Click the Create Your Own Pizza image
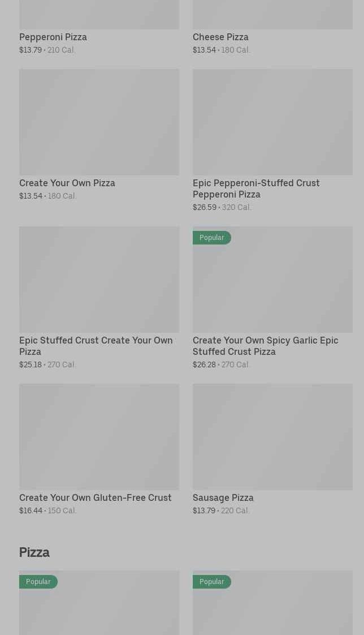This screenshot has height=635, width=364. [99, 122]
